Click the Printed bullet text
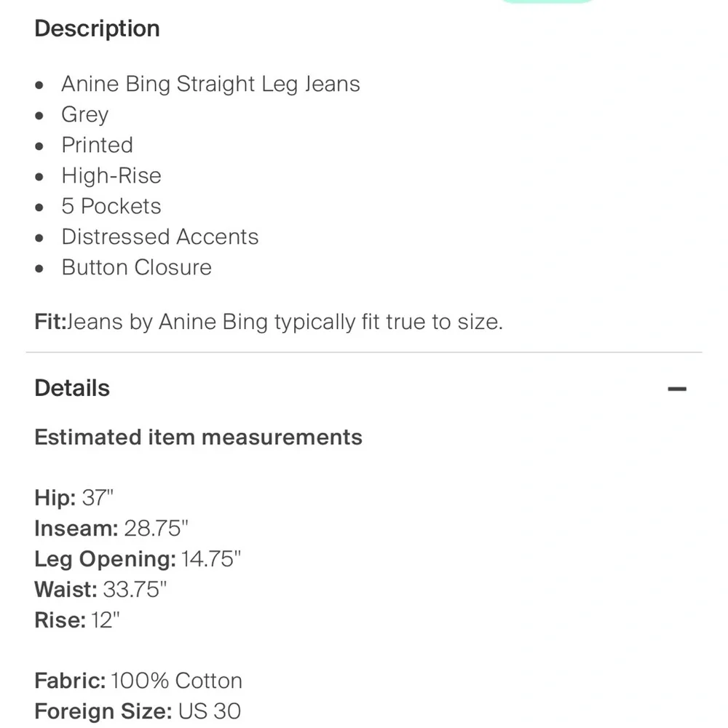Image resolution: width=728 pixels, height=728 pixels. (97, 145)
